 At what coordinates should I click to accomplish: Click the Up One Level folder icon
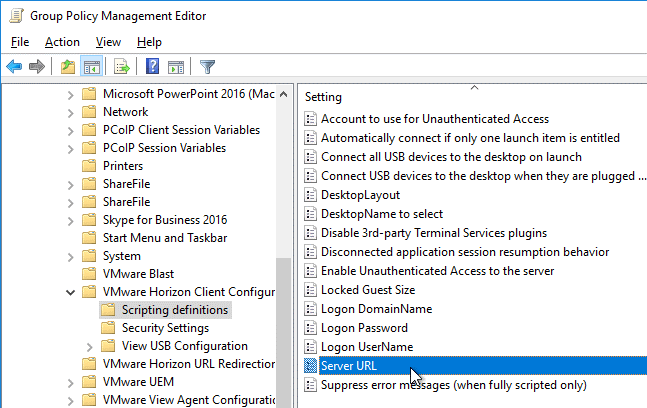68,66
